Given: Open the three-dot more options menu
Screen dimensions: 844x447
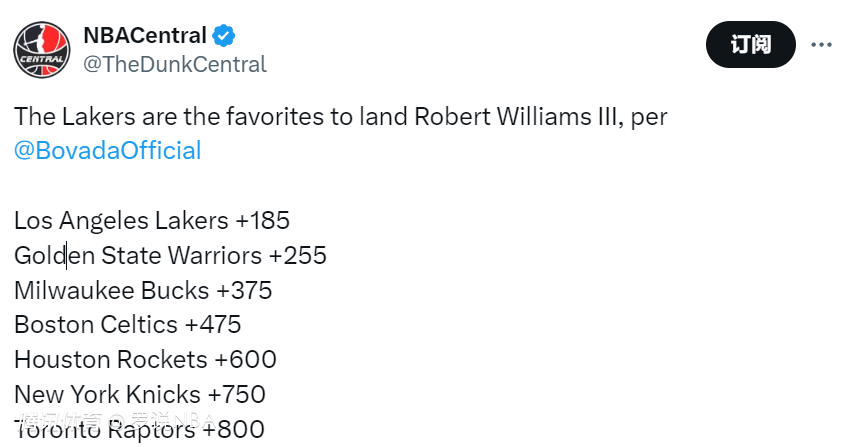Looking at the screenshot, I should (x=820, y=45).
